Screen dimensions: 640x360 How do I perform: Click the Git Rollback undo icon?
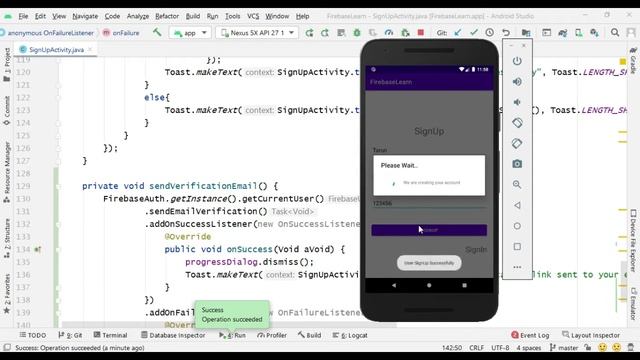[x=506, y=33]
